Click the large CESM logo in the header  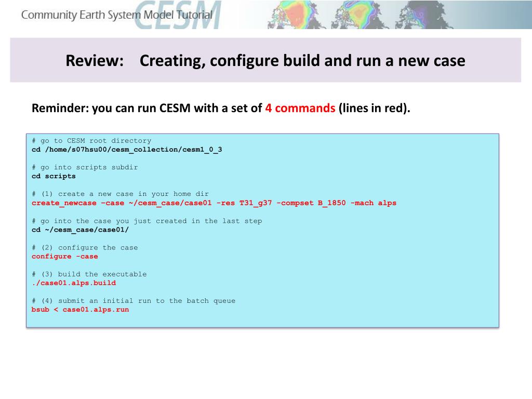tap(178, 15)
